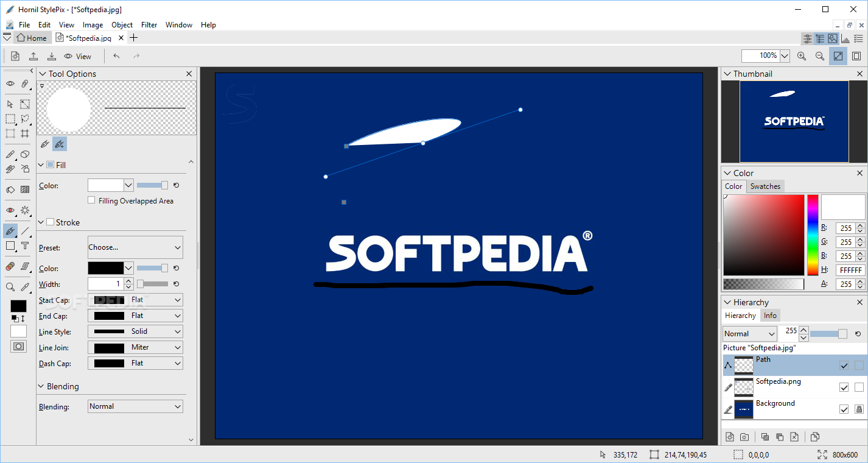Screen dimensions: 868x463
Task: Open the File menu
Action: (24, 25)
